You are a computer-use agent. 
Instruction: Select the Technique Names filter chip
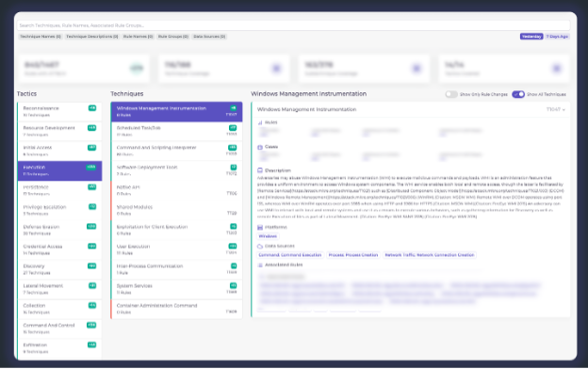point(41,37)
